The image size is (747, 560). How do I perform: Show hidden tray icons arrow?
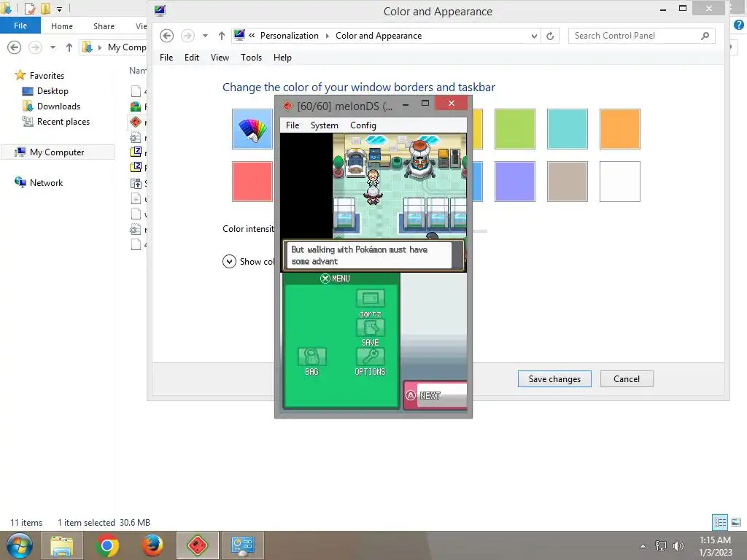point(643,546)
